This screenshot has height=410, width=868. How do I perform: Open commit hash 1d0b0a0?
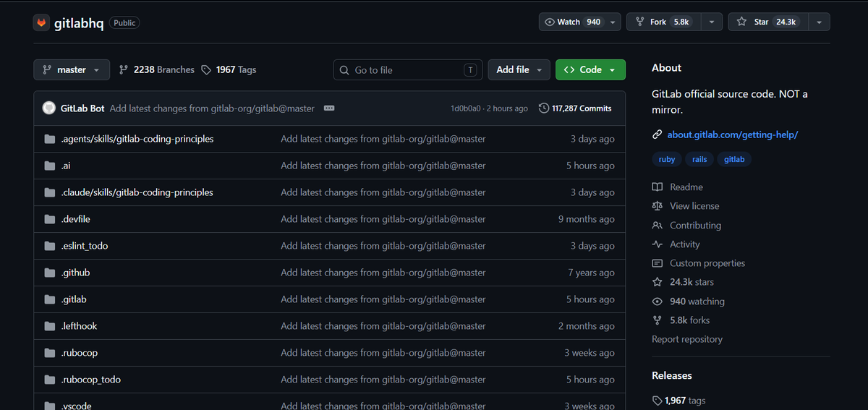[466, 108]
